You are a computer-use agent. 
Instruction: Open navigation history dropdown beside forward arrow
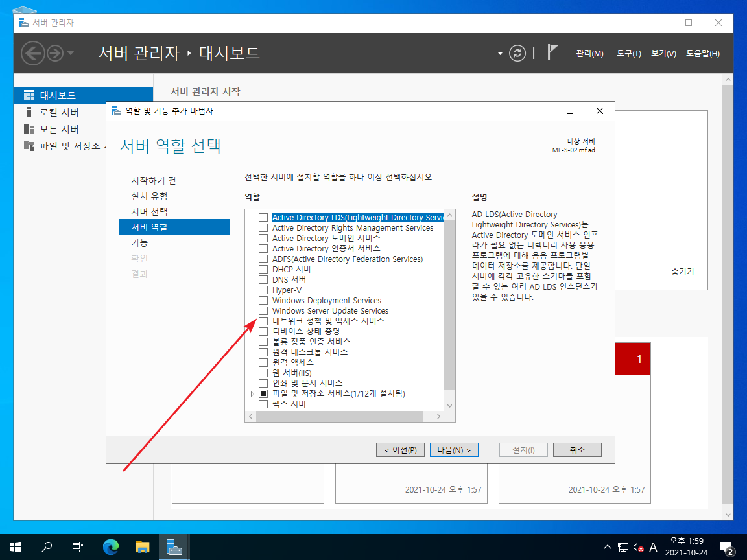[71, 53]
